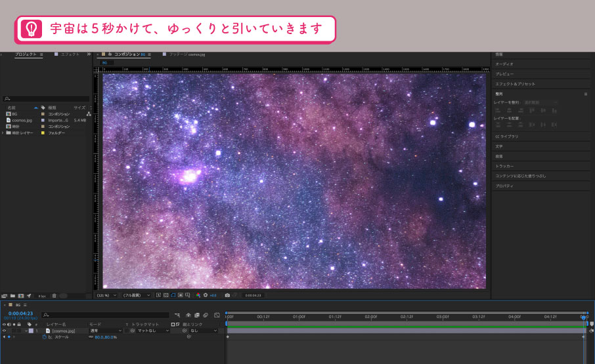Toggle frame blending icon in timeline

click(x=197, y=315)
